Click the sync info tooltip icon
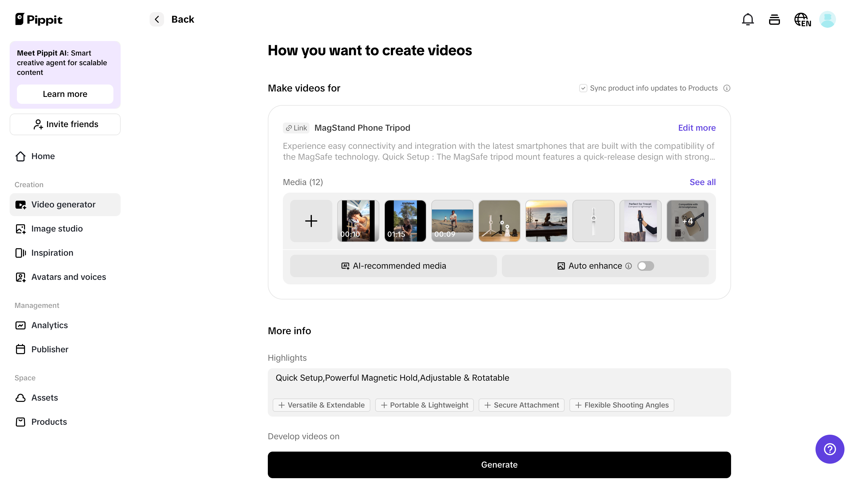 (727, 88)
